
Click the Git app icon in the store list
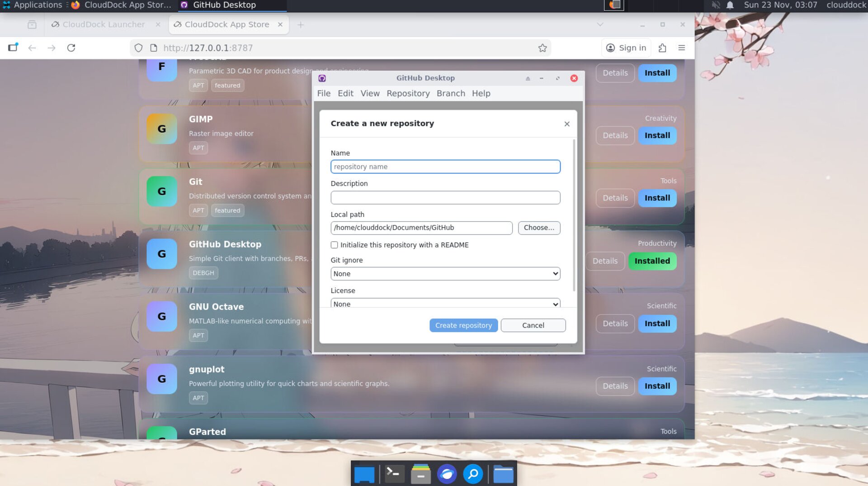pos(161,191)
